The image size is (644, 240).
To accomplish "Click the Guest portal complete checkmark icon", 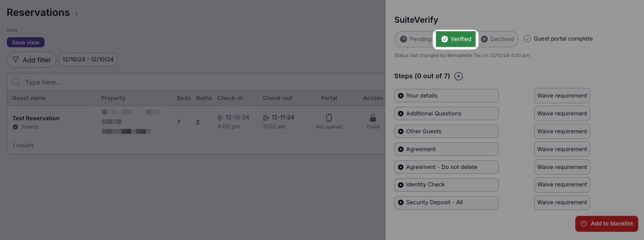I will (x=527, y=39).
